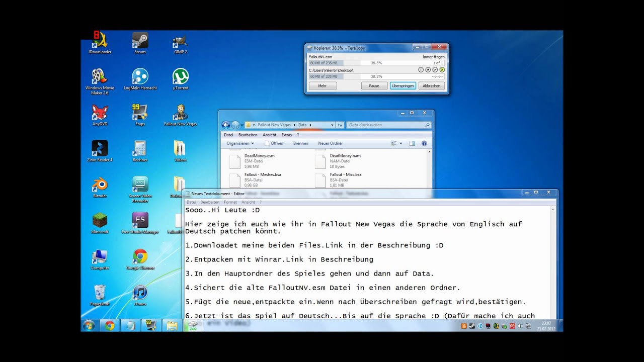Select the AnyDVD desktop icon

[100, 115]
